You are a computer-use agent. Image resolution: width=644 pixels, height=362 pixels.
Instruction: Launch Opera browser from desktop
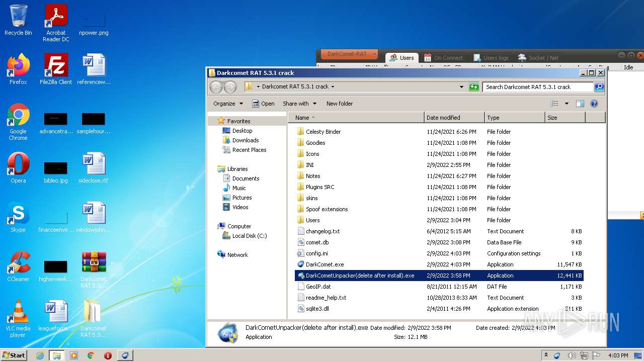pos(18,167)
